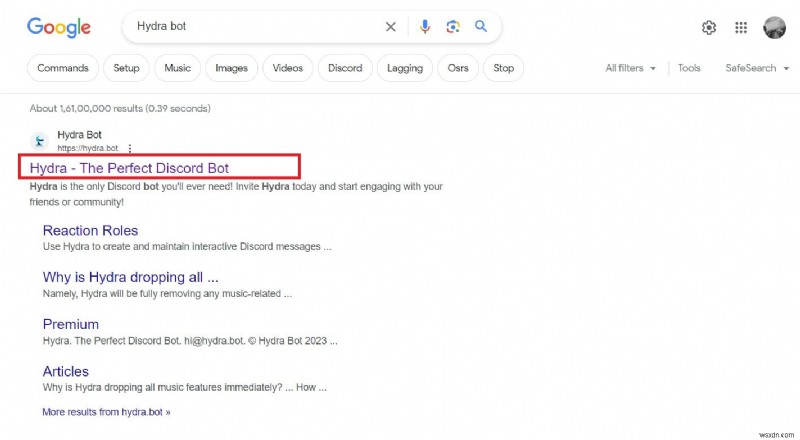Click More results from hydra.bot

click(106, 412)
